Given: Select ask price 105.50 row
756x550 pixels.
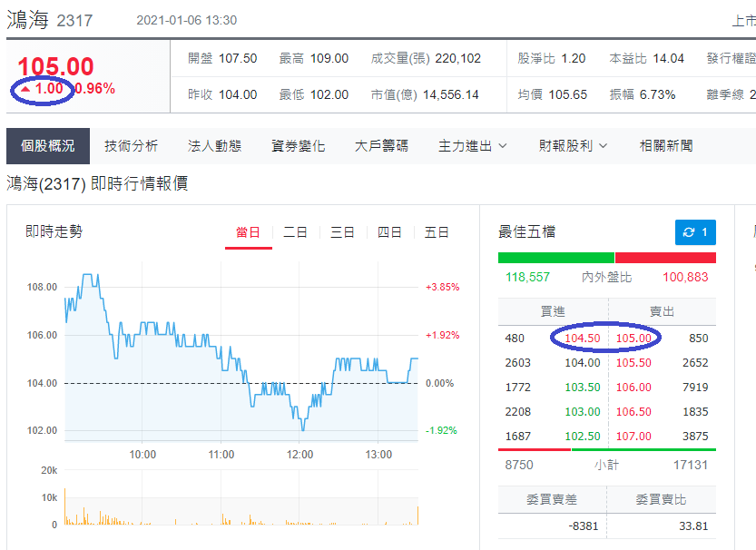Looking at the screenshot, I should [x=633, y=363].
